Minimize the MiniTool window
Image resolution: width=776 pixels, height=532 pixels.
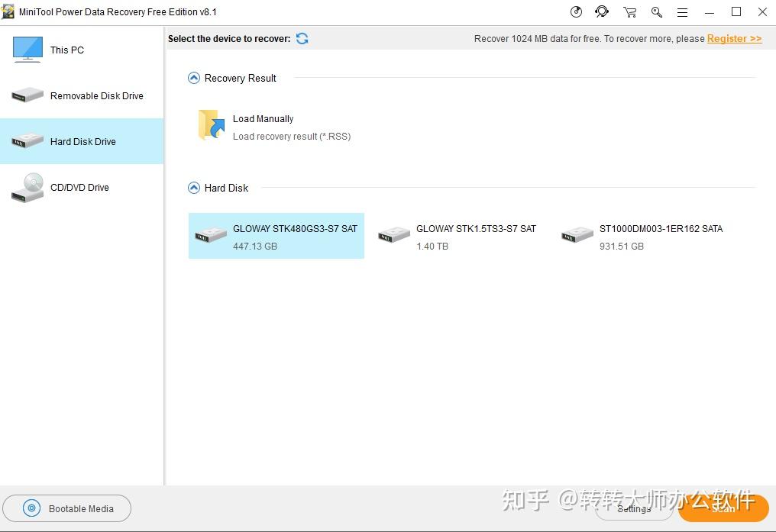710,12
